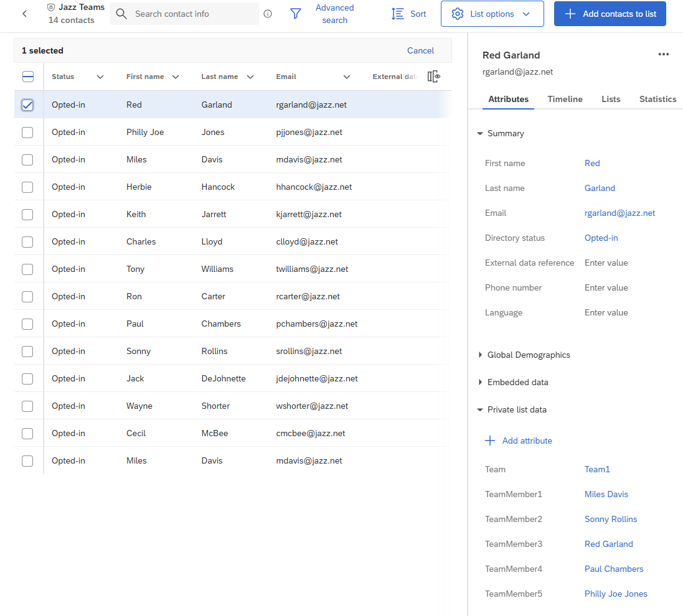Select the Philly Joe Jones checkbox
Screen dimensions: 683x616
pos(27,133)
